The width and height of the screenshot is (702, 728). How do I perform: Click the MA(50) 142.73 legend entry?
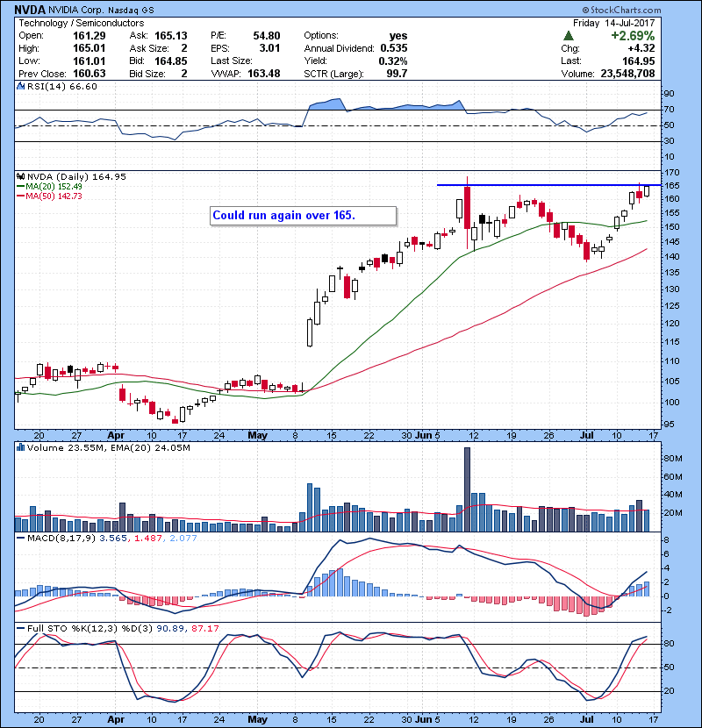pos(49,196)
